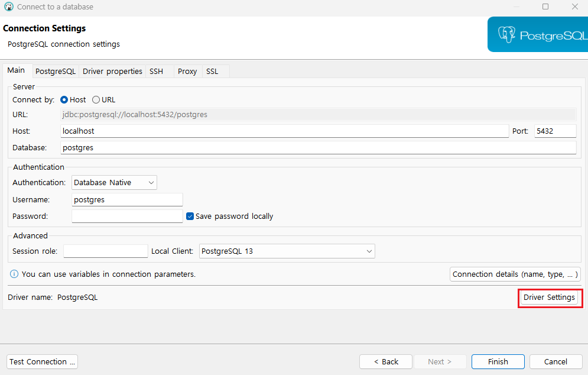Click 'PostgreSQL connection settings' subtitle
This screenshot has height=375, width=588.
click(64, 44)
